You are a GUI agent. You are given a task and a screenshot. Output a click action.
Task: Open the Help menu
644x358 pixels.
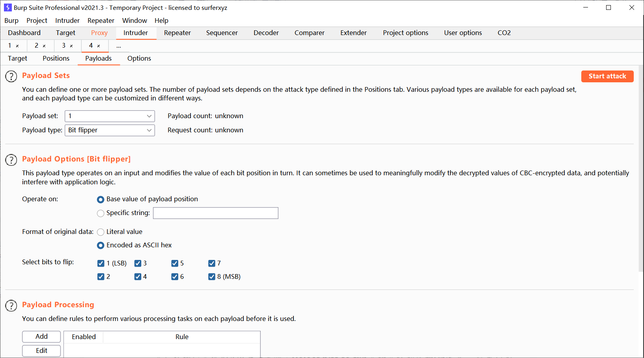tap(161, 20)
